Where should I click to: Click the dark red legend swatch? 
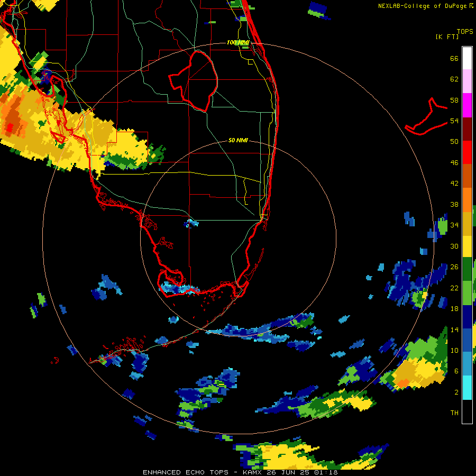(467, 129)
